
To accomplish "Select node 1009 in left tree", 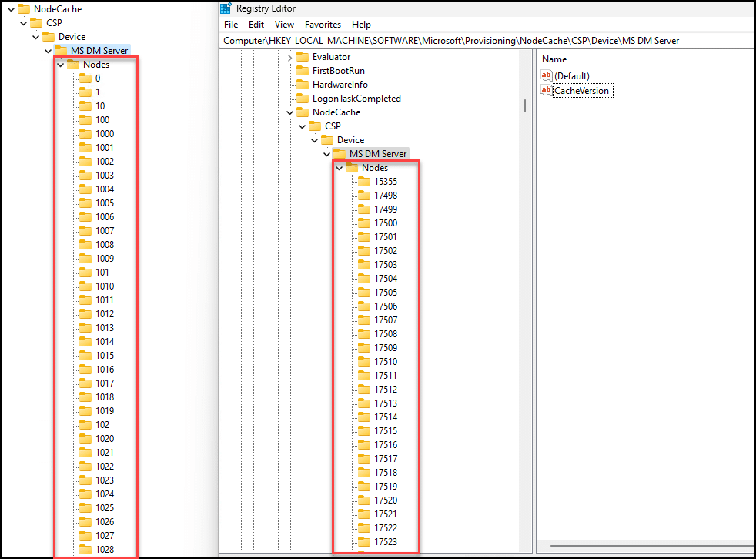I will pyautogui.click(x=105, y=259).
